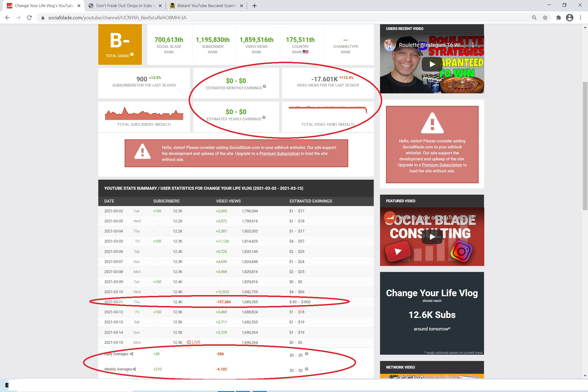
Task: Click the Social Blade avatar on featured video
Action: [390, 217]
